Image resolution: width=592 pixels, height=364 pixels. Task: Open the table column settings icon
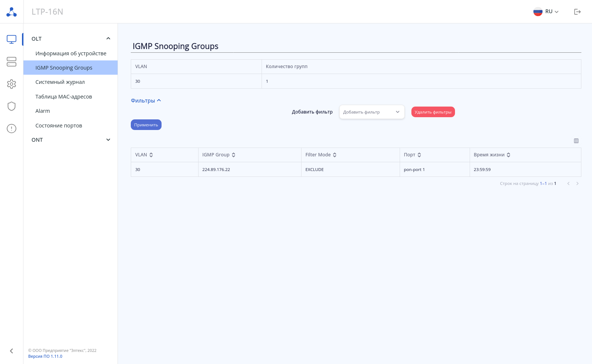[x=576, y=141]
